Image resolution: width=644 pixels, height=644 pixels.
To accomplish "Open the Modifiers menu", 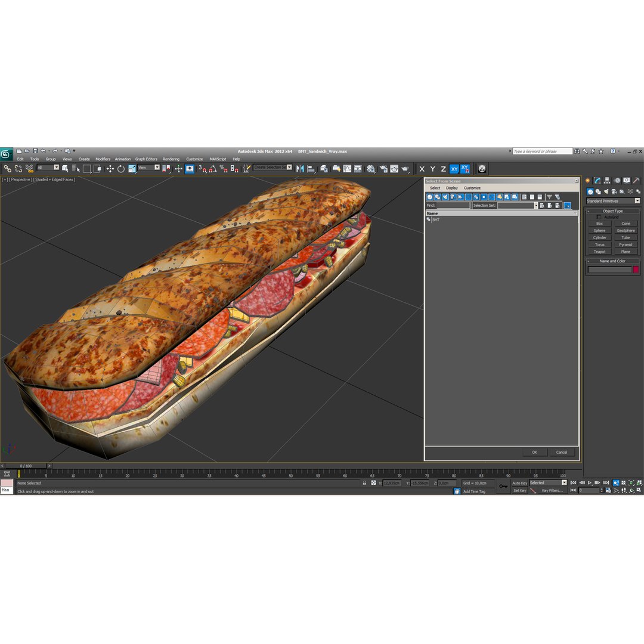I will [103, 159].
